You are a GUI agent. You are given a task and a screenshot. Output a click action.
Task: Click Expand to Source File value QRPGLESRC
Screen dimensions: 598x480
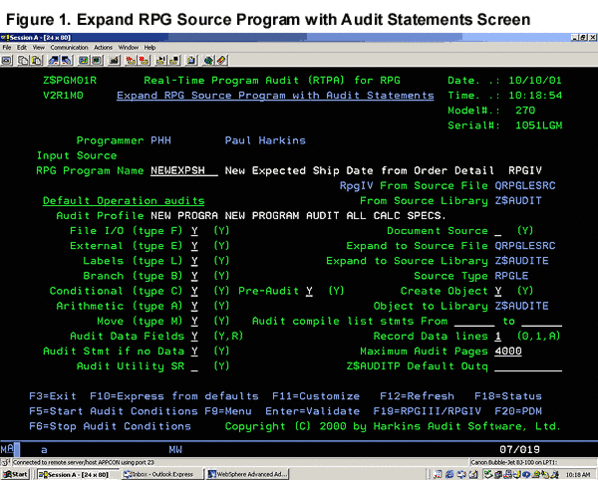tap(525, 246)
